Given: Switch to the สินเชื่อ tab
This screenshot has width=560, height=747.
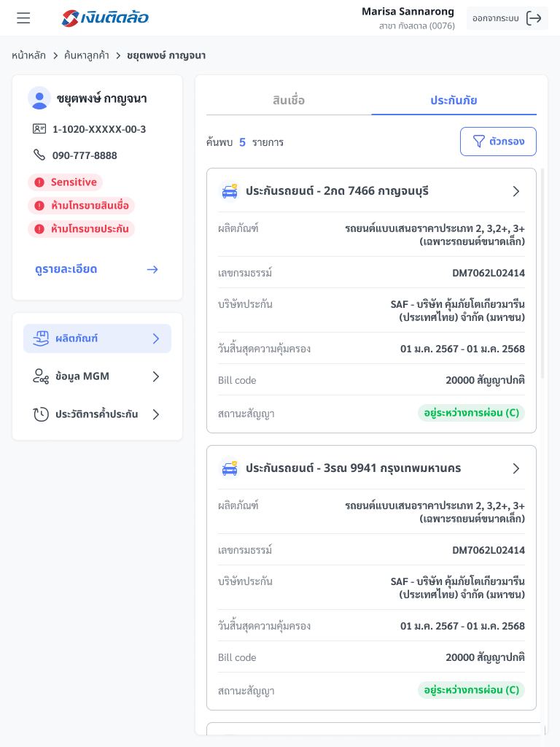Looking at the screenshot, I should click(x=289, y=101).
